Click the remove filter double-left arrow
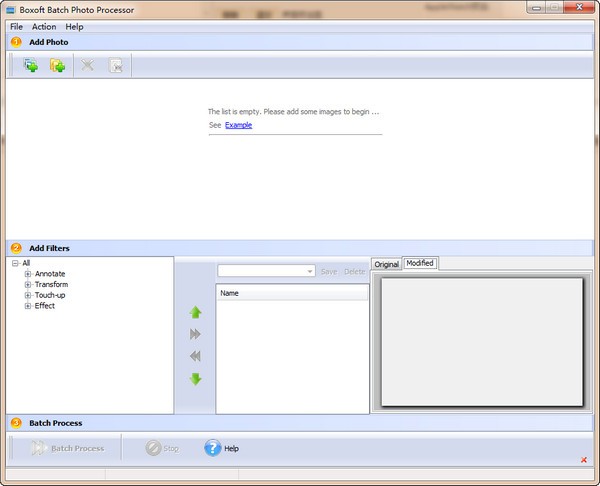This screenshot has width=600, height=486. click(x=195, y=356)
